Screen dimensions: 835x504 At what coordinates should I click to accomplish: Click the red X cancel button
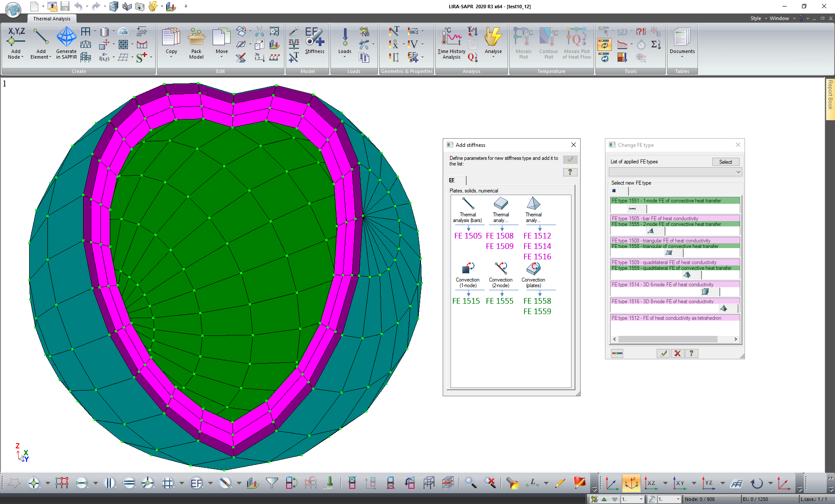pyautogui.click(x=677, y=353)
